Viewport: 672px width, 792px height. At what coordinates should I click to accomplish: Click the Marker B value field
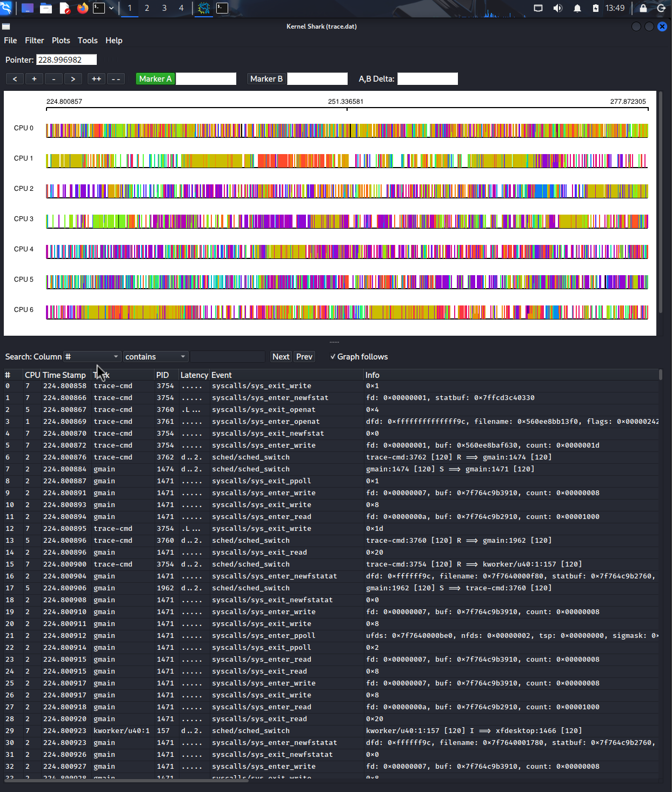click(x=317, y=79)
